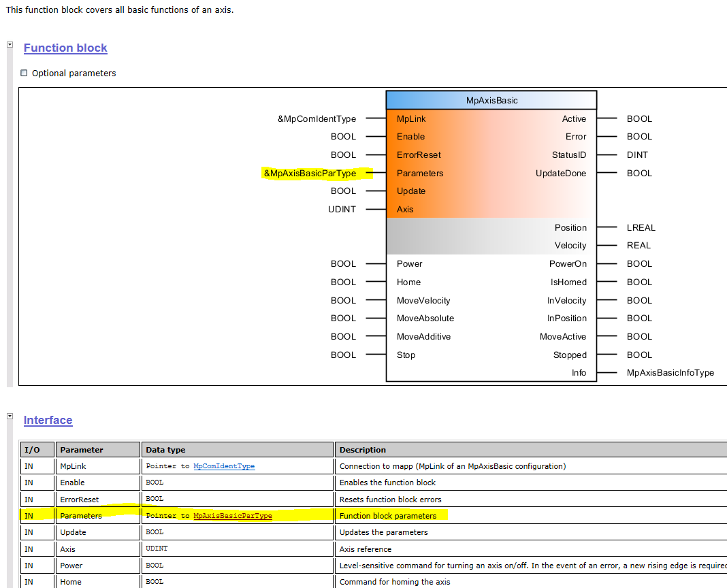This screenshot has height=588, width=727.
Task: Click the IsHomed output label
Action: (568, 282)
